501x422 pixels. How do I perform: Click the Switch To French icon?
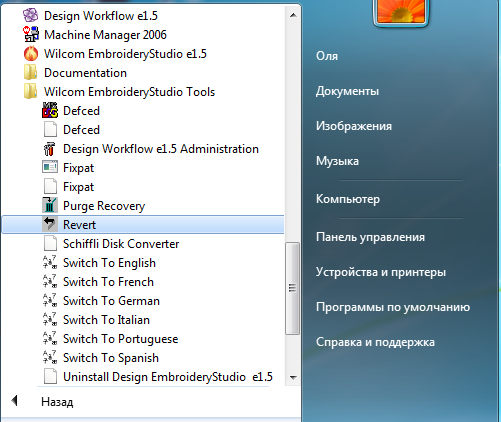pyautogui.click(x=50, y=281)
